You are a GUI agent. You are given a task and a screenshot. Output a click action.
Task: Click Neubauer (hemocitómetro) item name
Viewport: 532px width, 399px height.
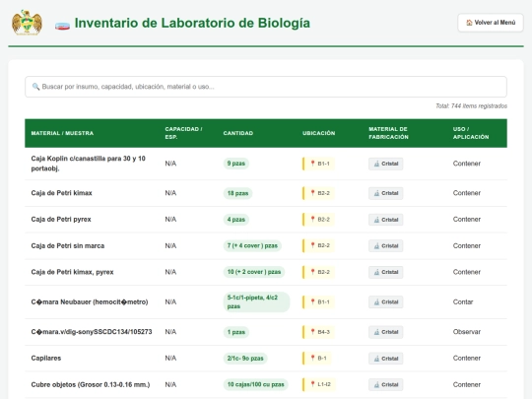point(90,301)
